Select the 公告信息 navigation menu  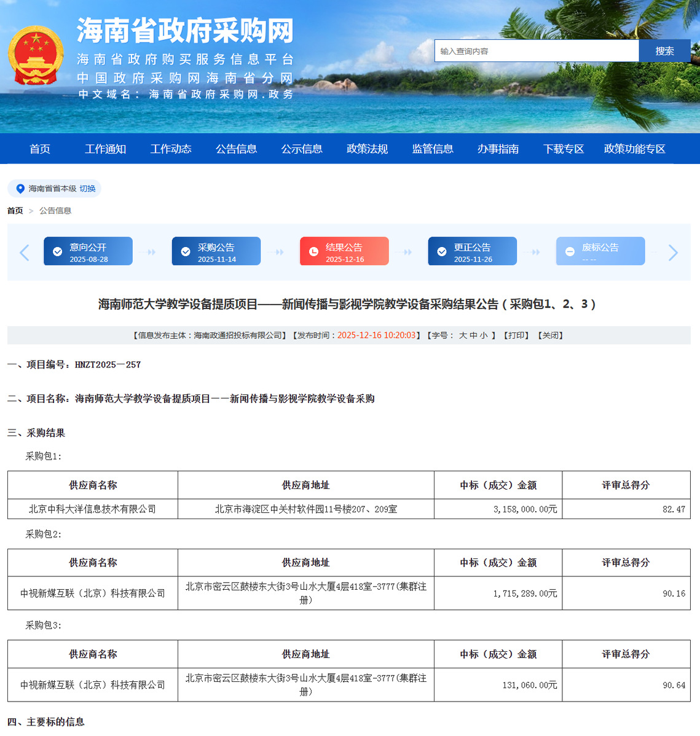[x=236, y=149]
